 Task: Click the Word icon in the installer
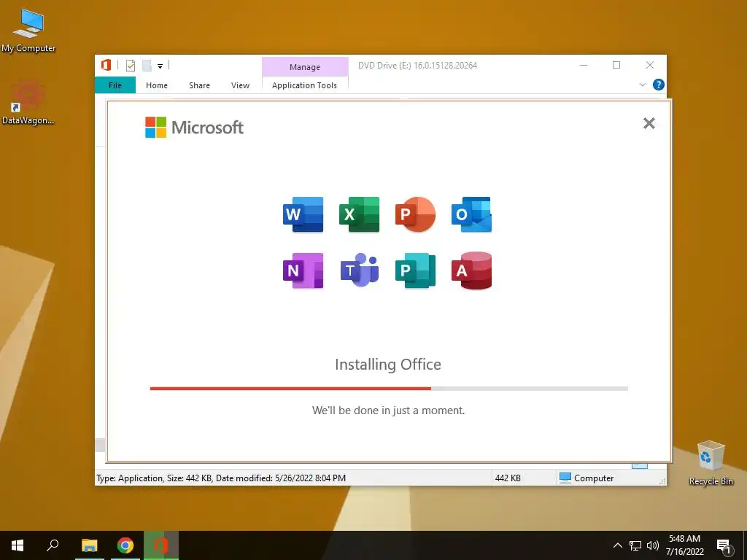coord(303,214)
